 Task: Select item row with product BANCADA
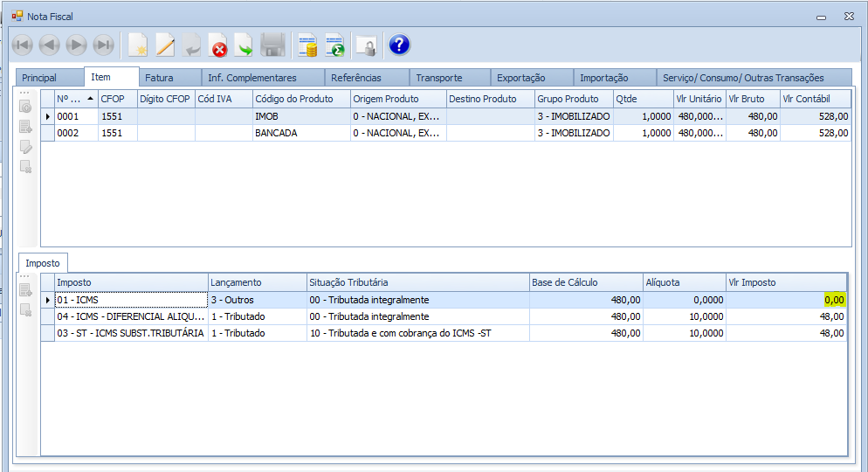pyautogui.click(x=276, y=133)
